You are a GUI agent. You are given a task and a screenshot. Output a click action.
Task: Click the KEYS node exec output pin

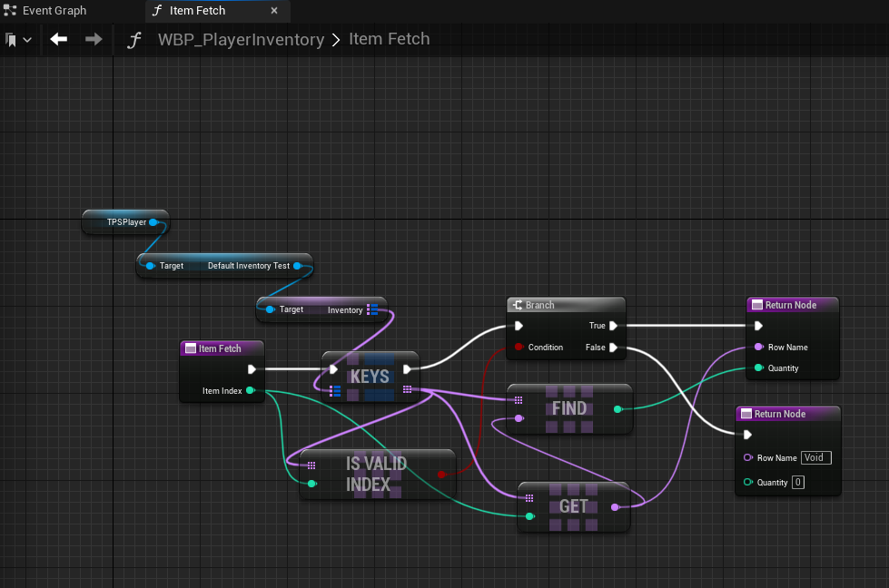pyautogui.click(x=407, y=369)
